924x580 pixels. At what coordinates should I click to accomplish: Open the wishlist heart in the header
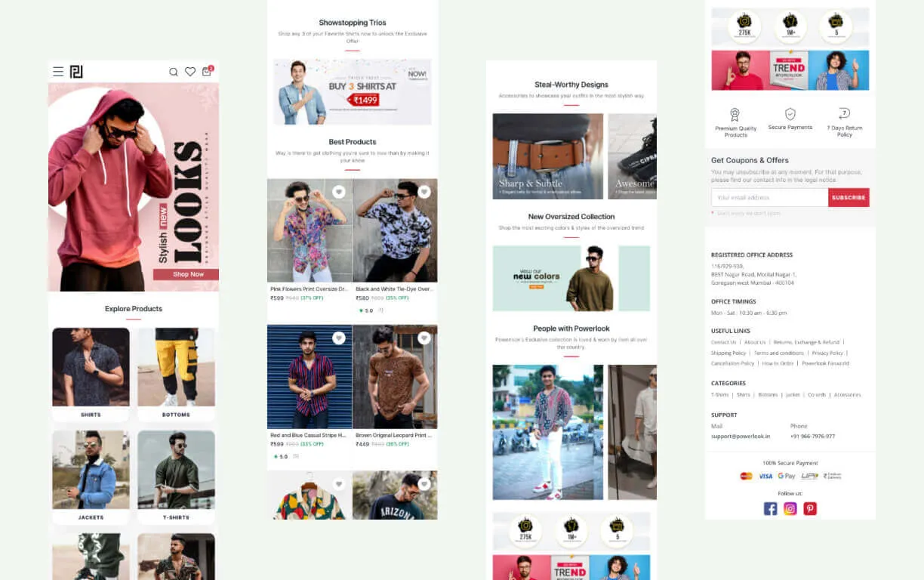coord(190,72)
